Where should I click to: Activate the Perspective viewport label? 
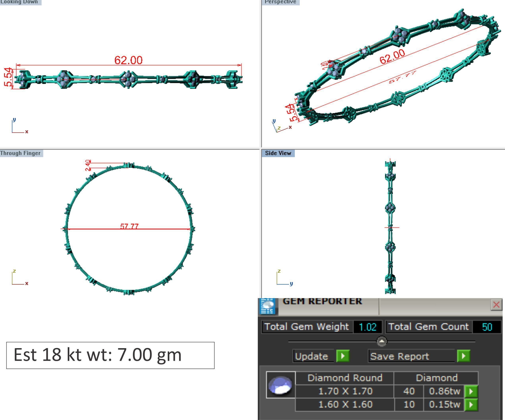[280, 2]
